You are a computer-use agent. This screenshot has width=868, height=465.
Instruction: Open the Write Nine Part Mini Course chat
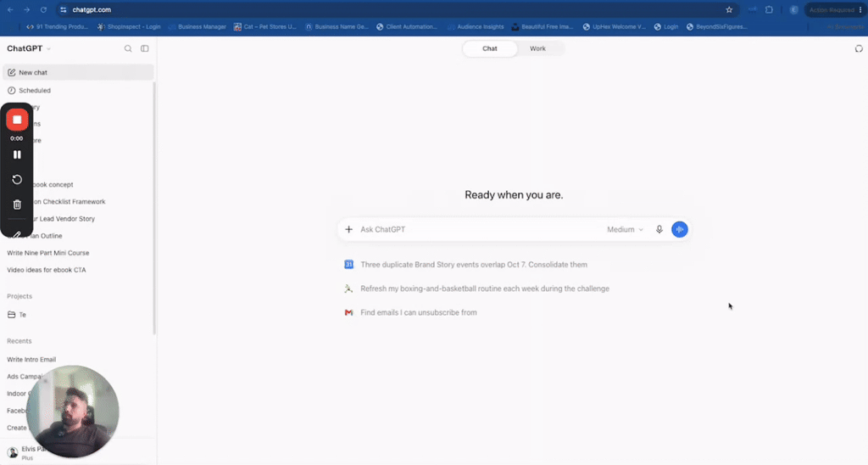48,253
